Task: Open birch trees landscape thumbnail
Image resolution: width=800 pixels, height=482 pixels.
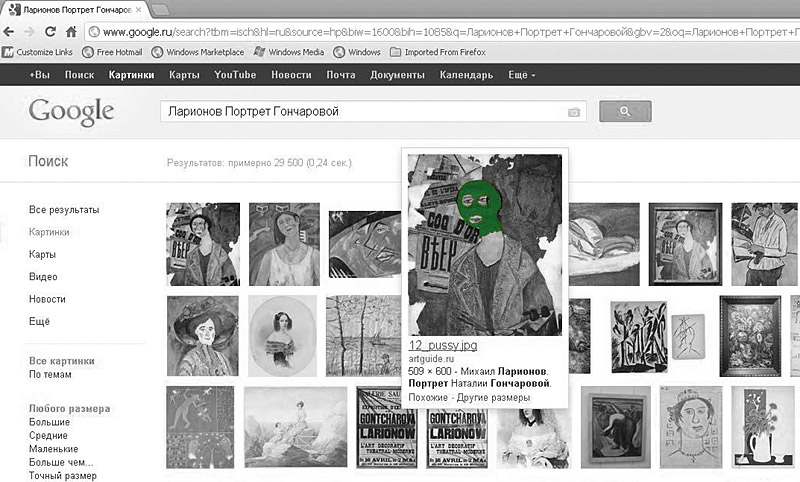Action: pyautogui.click(x=363, y=336)
